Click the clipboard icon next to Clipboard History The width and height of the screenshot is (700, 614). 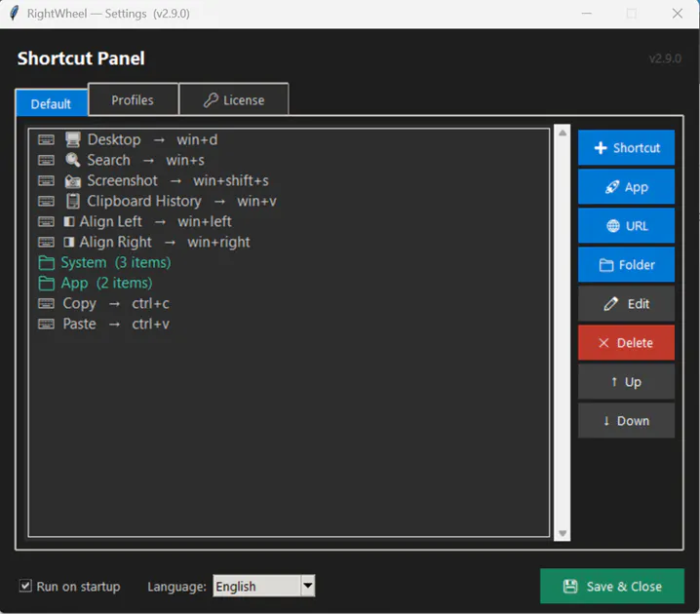click(x=73, y=201)
